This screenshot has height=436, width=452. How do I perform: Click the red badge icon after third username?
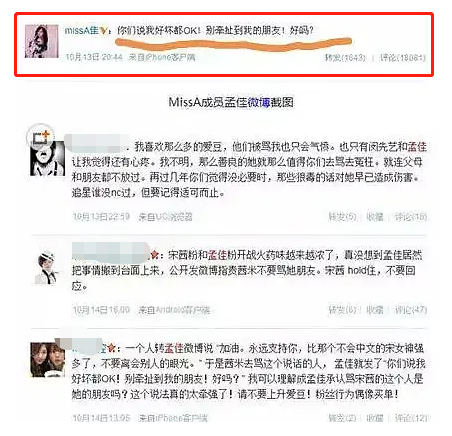click(112, 349)
